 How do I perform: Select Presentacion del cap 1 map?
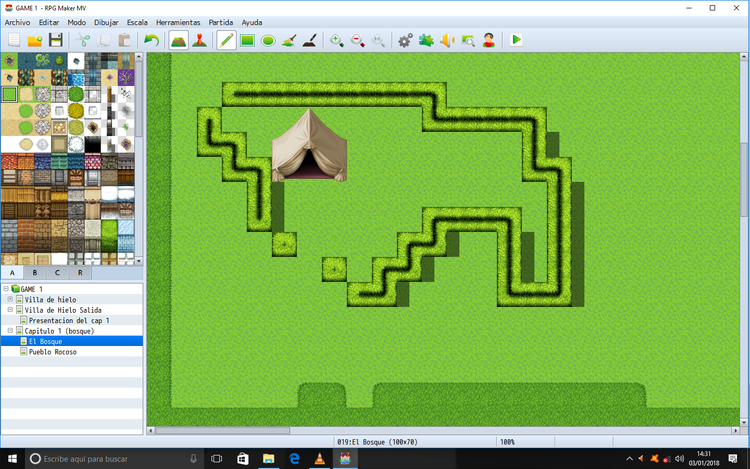pyautogui.click(x=69, y=320)
